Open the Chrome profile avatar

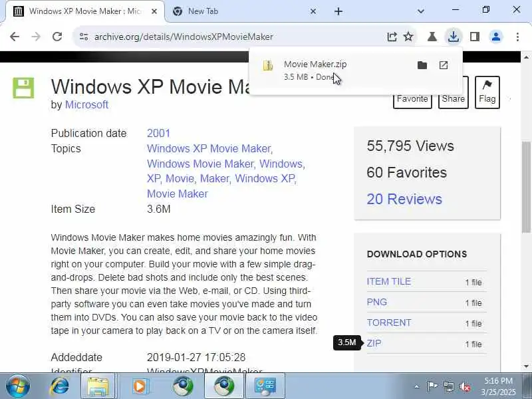(496, 37)
